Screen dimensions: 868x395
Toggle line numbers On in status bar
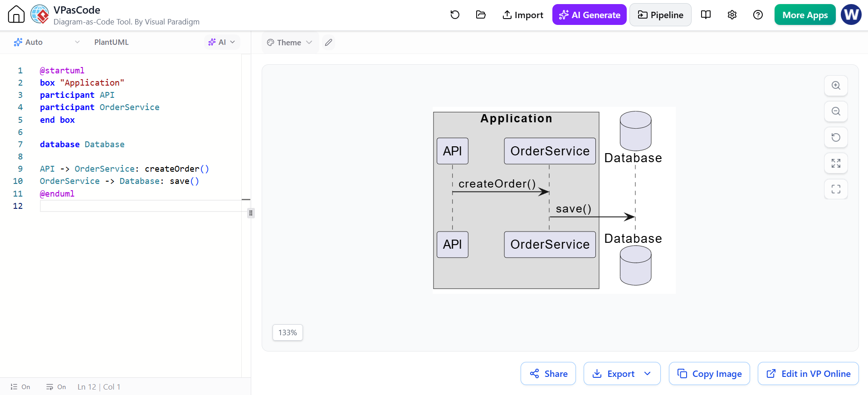[x=20, y=387]
